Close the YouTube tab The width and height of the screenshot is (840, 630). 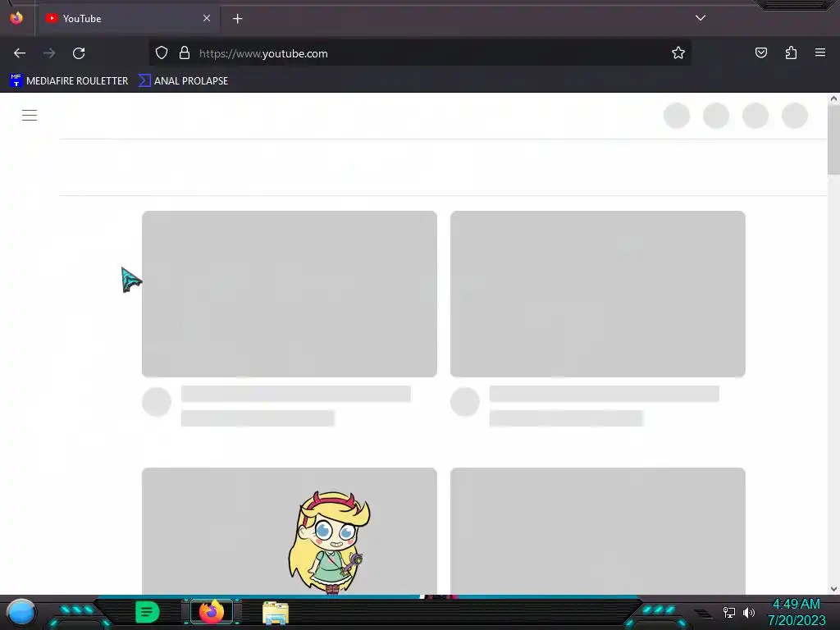[207, 18]
